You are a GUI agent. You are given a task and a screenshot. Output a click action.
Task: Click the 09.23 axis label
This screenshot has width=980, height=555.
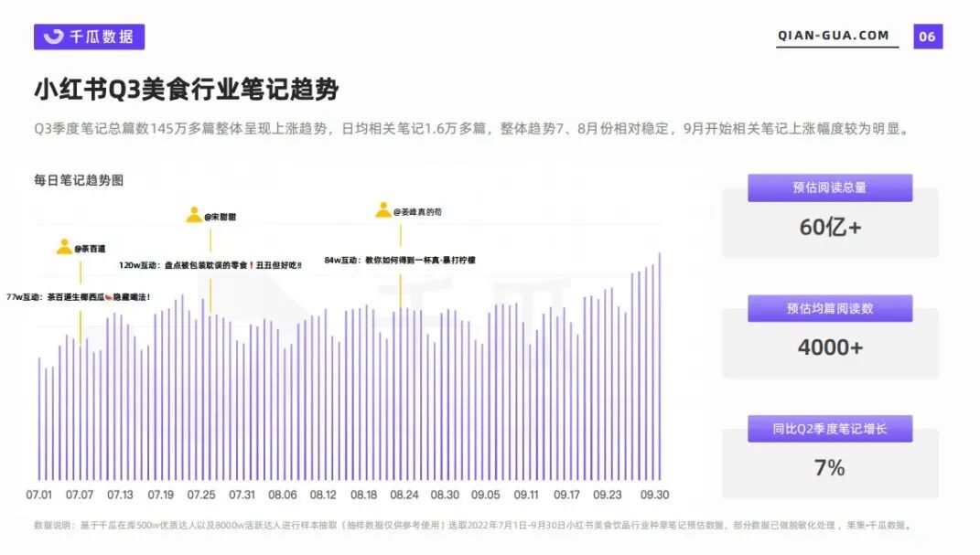tap(608, 495)
